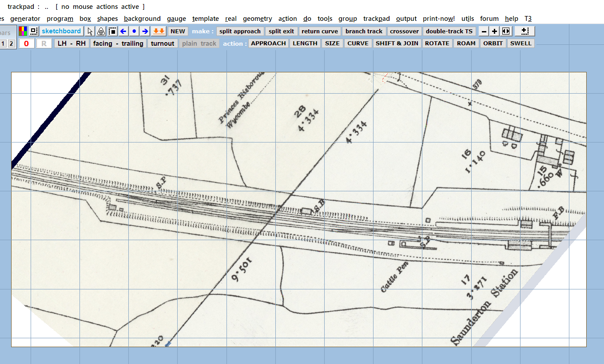Image resolution: width=604 pixels, height=364 pixels.
Task: Open the group menu
Action: click(x=348, y=19)
